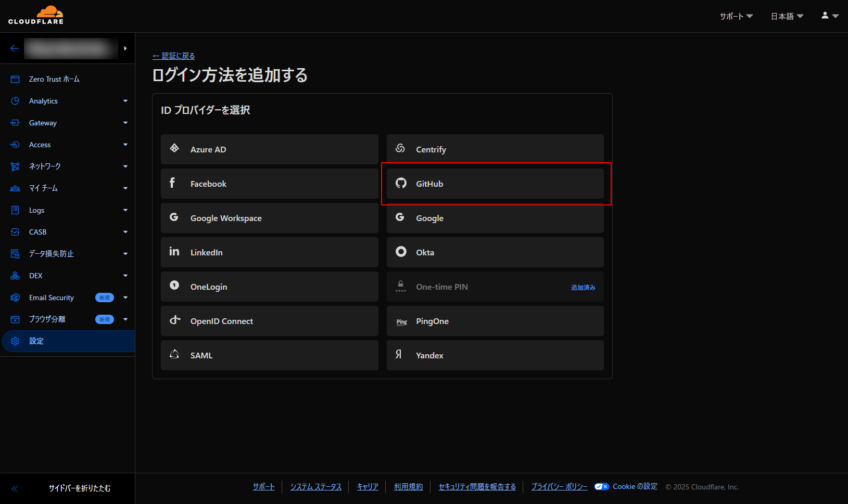Select the データ損失防止 menu item
The image size is (848, 504).
(x=68, y=254)
